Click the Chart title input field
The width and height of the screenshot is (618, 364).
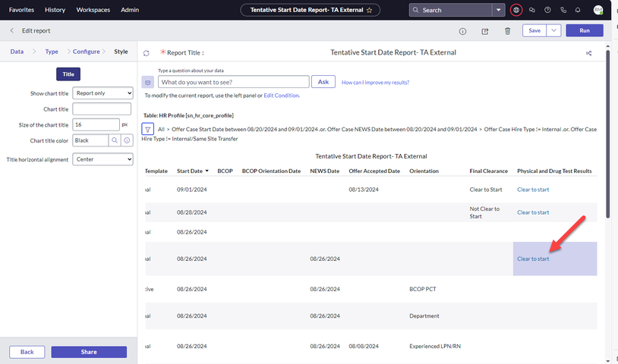click(x=102, y=109)
